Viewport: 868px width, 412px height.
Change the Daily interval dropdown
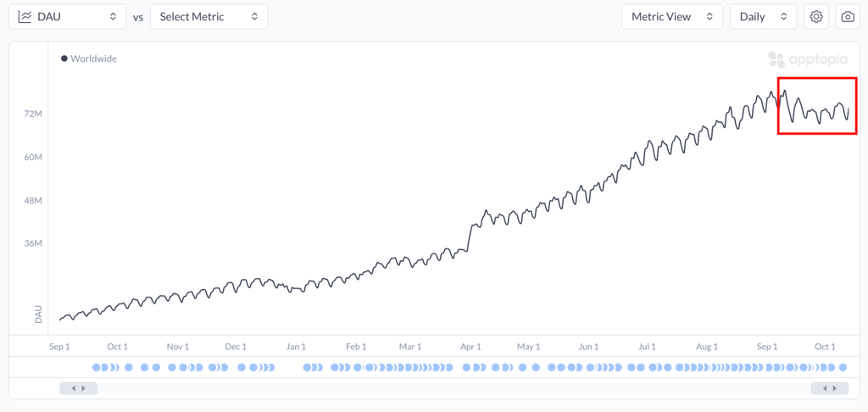(x=763, y=17)
